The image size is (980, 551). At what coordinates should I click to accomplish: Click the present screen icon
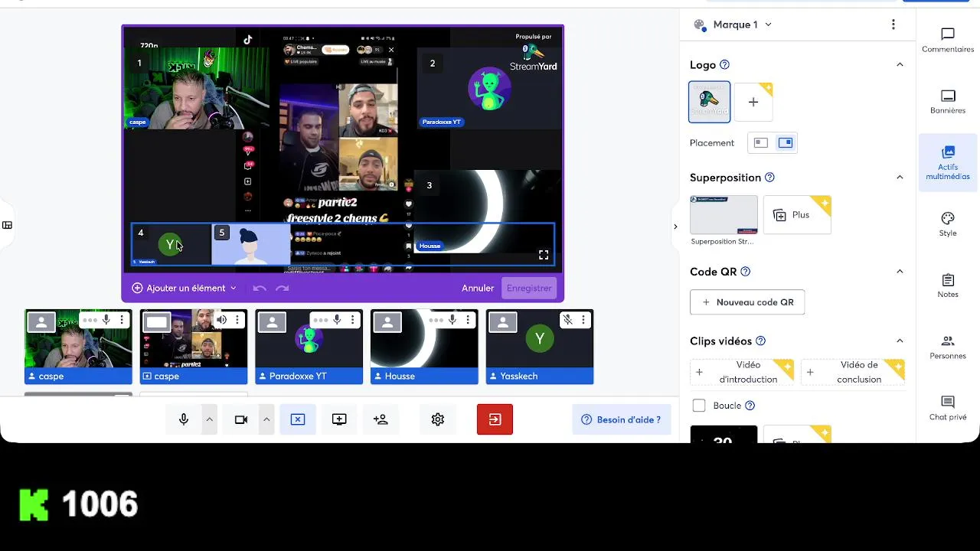(x=339, y=419)
